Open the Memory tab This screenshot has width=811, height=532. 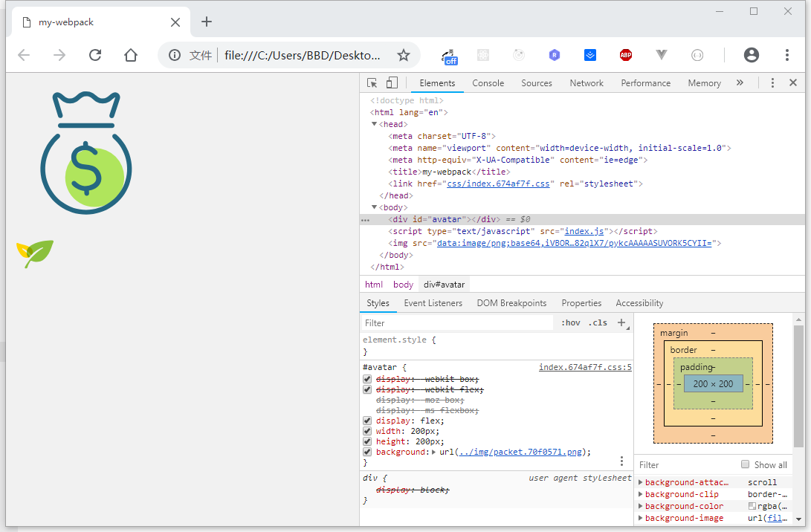(x=704, y=82)
